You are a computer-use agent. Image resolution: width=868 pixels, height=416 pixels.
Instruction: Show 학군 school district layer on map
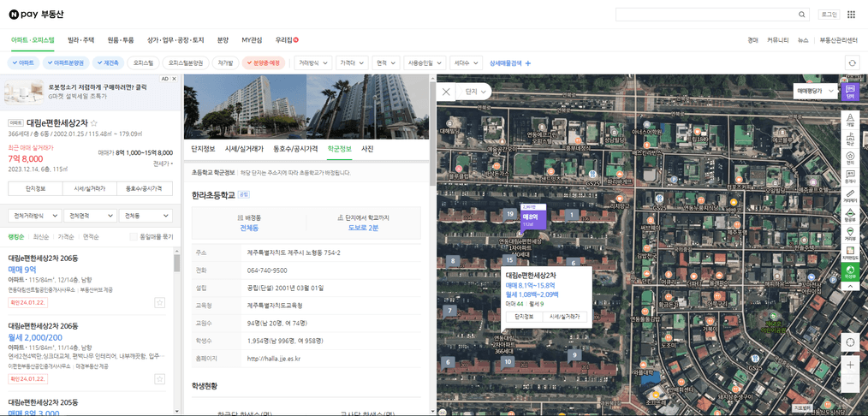850,139
